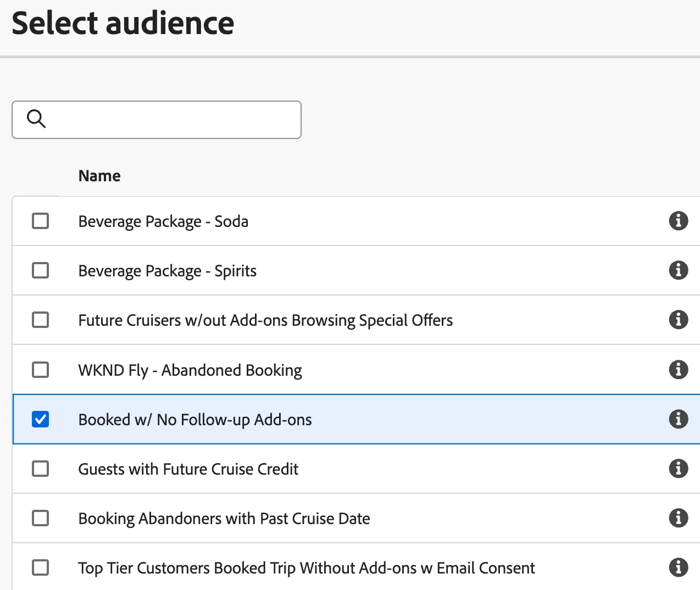Open info for Beverage Package - Spirits
700x590 pixels.
click(679, 270)
